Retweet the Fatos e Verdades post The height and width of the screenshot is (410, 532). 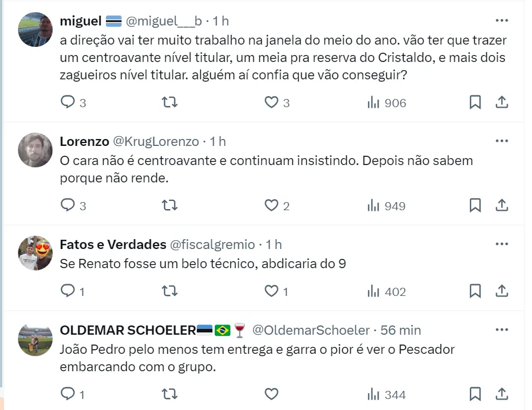169,291
